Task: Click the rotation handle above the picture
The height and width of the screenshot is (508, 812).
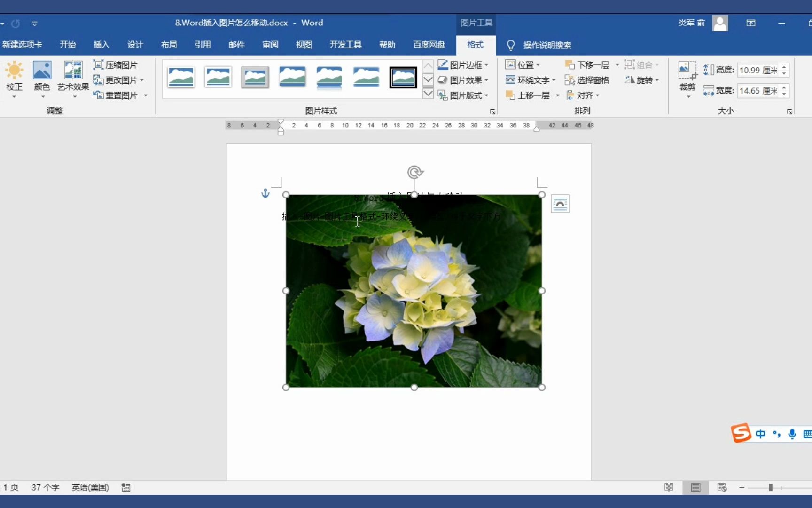Action: [414, 172]
